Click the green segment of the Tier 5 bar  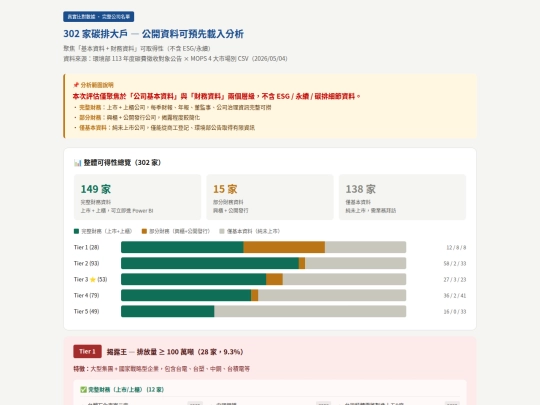pos(168,311)
